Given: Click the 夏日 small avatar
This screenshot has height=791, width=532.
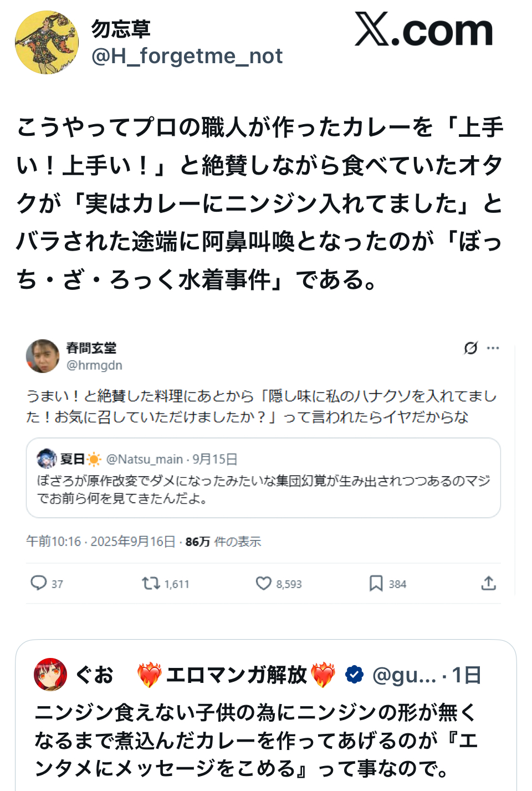Looking at the screenshot, I should coord(47,459).
